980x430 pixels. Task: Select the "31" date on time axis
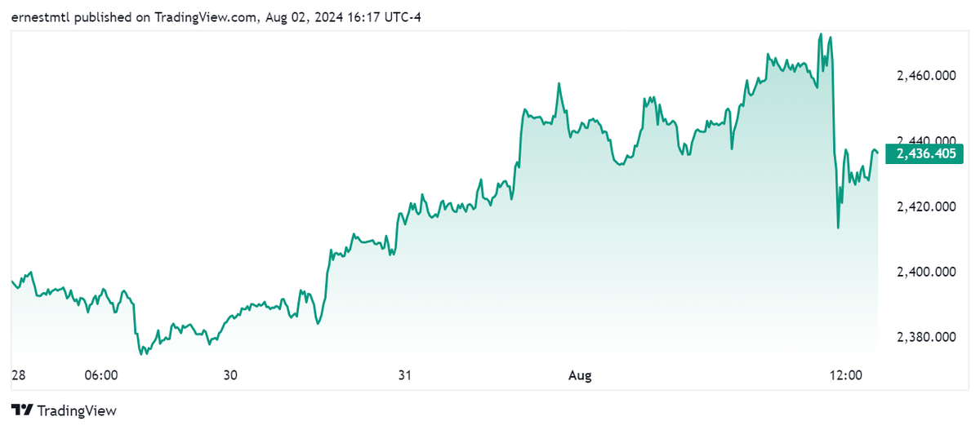tap(404, 375)
